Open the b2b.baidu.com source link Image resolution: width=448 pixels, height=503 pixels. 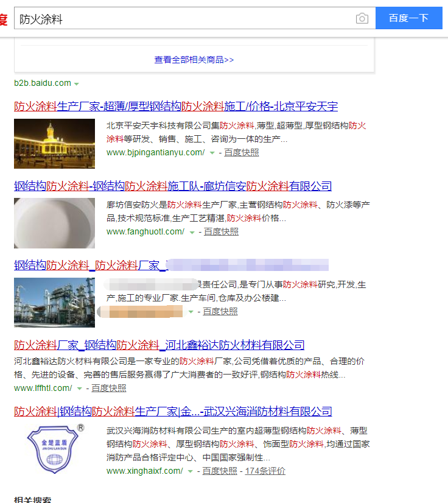pos(43,83)
